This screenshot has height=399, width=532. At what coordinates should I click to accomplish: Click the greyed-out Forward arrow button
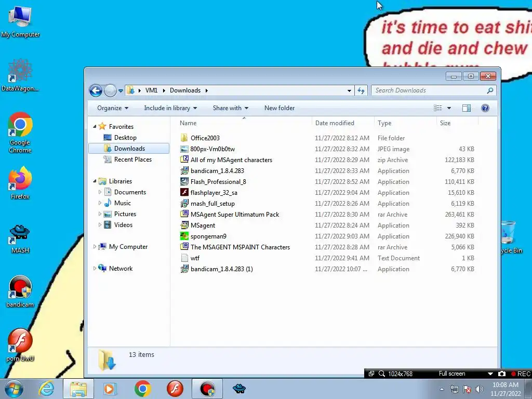point(110,90)
